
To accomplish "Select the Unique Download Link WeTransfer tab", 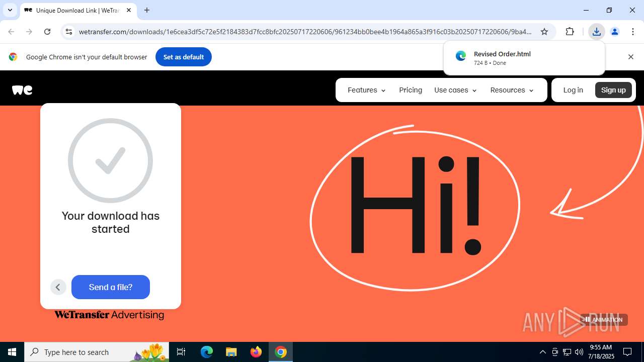I will pyautogui.click(x=78, y=10).
